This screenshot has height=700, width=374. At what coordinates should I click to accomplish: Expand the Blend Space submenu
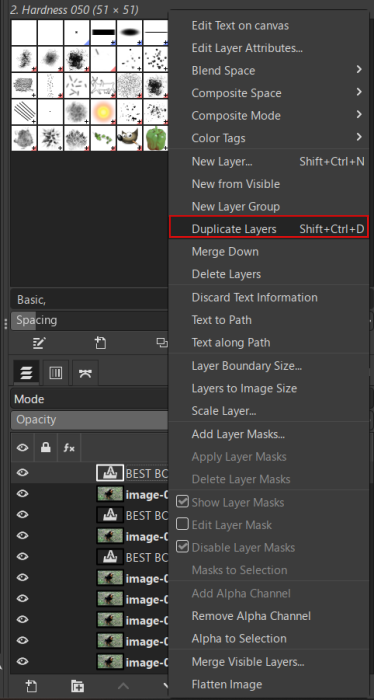pos(269,70)
